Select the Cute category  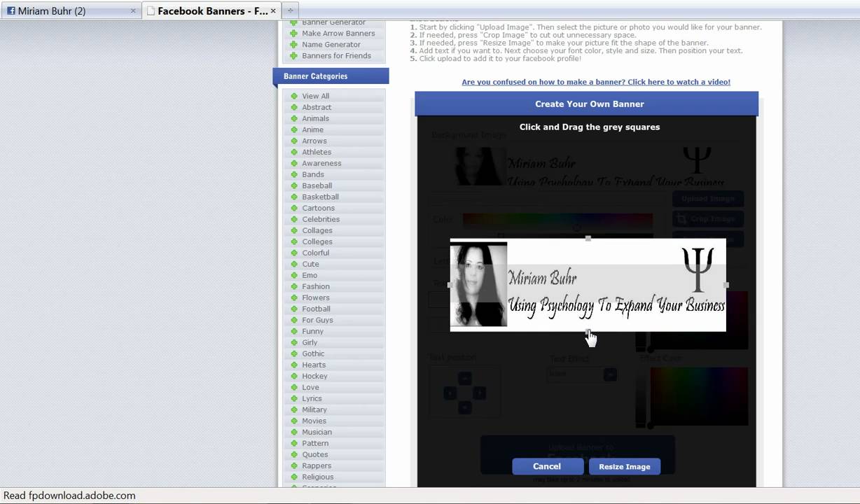coord(311,264)
